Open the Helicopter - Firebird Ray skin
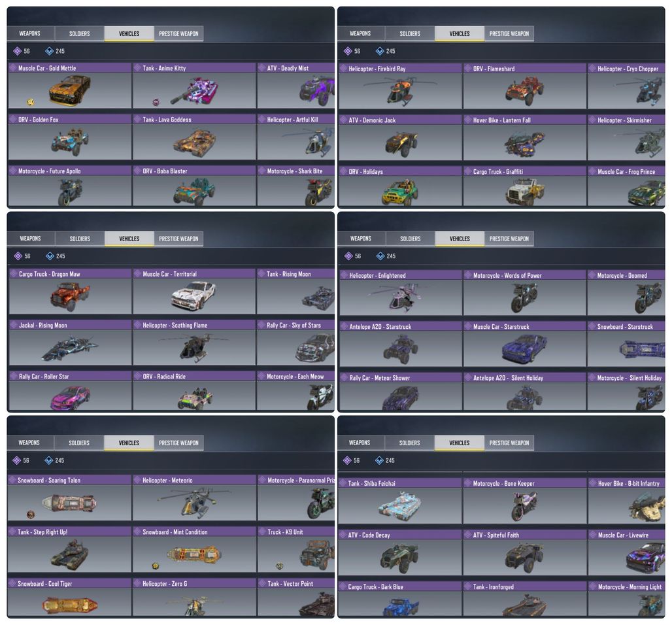Viewport: 672px width, 625px height. [400, 86]
